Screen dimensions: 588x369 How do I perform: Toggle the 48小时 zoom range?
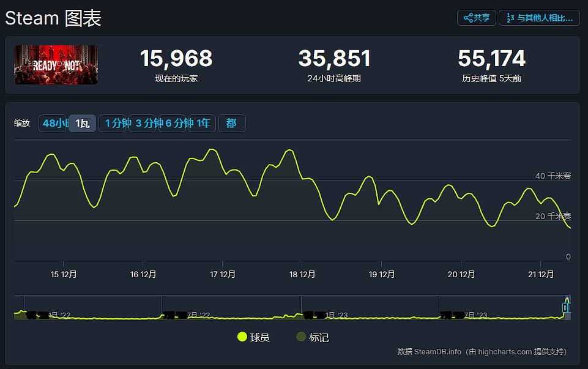[x=53, y=123]
